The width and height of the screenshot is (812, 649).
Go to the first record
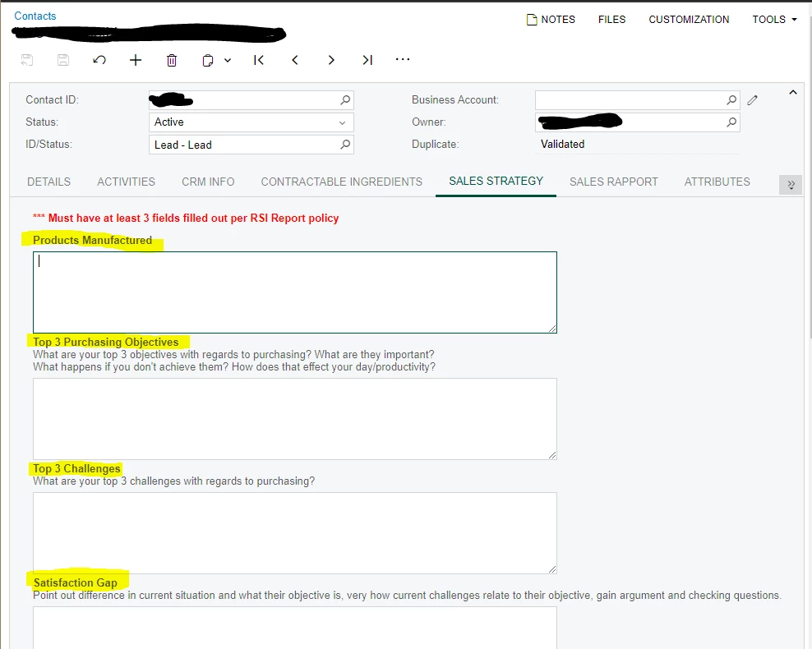(x=259, y=60)
